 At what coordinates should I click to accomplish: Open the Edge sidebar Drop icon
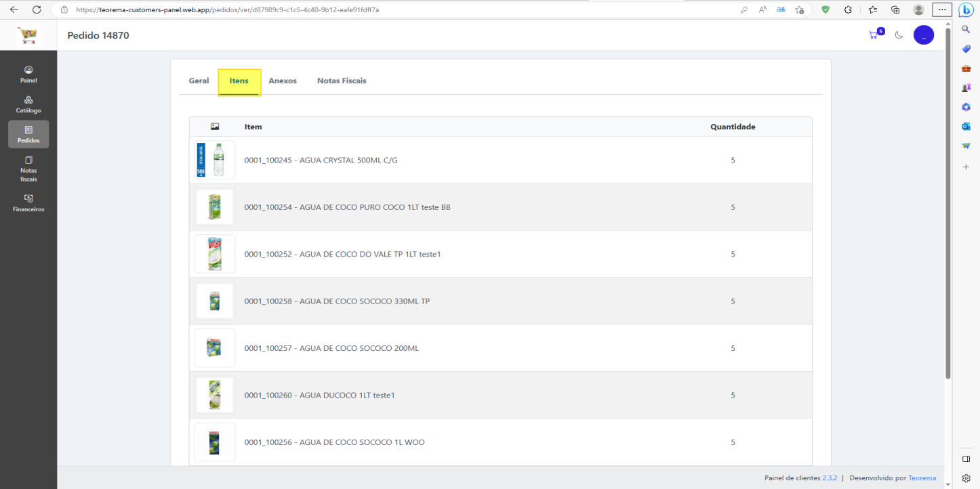[x=966, y=146]
